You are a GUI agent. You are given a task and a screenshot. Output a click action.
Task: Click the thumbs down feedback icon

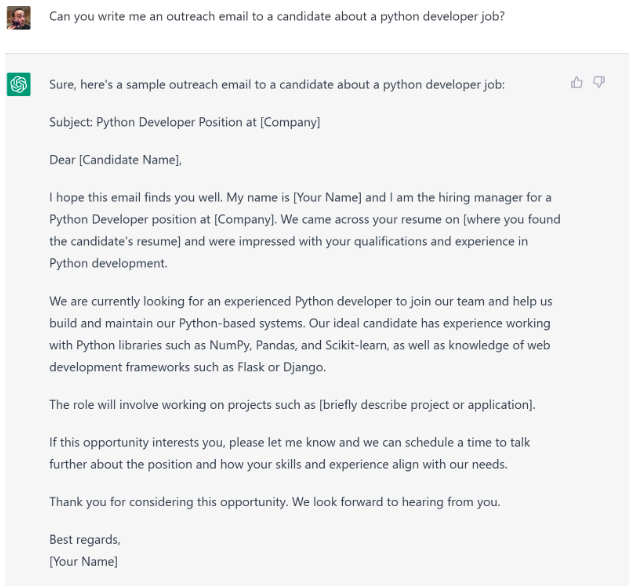599,82
